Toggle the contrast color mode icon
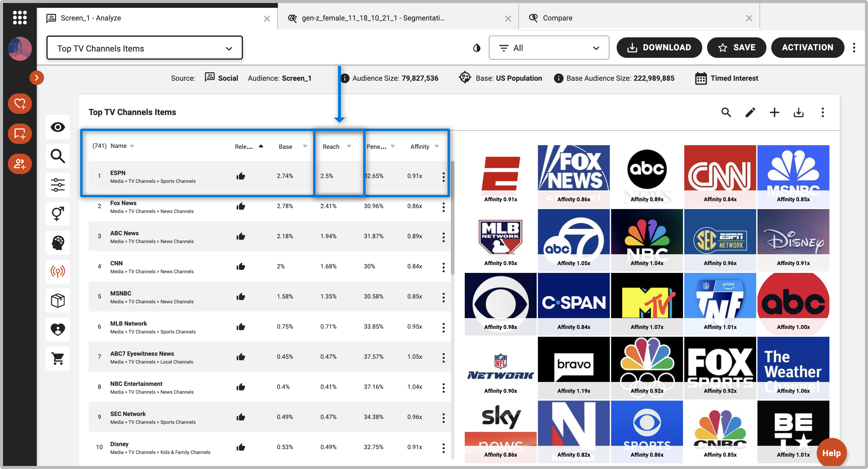 click(476, 48)
